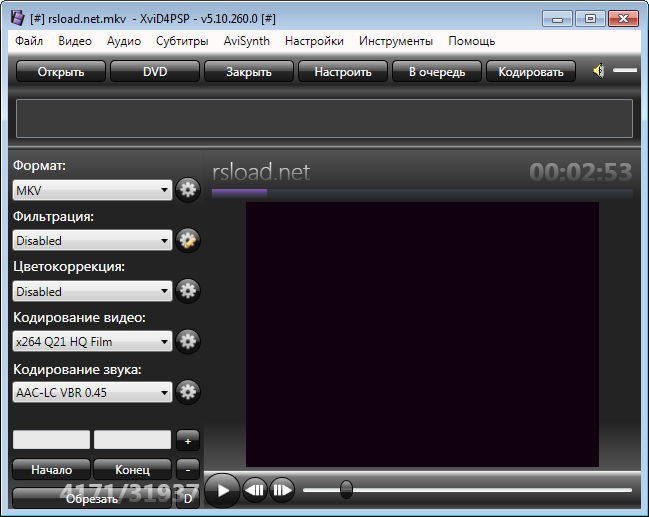649x517 pixels.
Task: Click the Play button in player controls
Action: pyautogui.click(x=222, y=490)
